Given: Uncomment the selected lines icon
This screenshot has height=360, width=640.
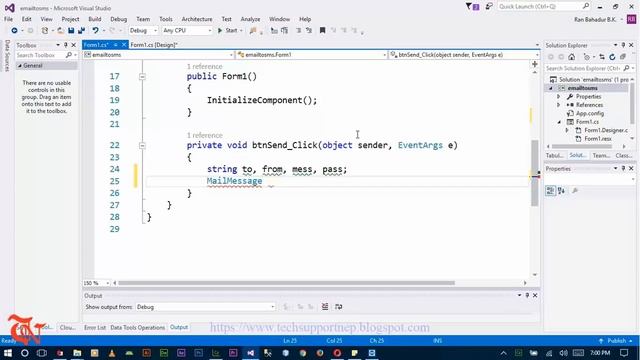Looking at the screenshot, I should 309,31.
